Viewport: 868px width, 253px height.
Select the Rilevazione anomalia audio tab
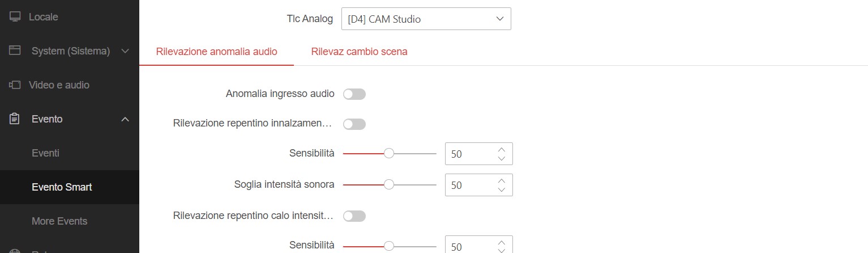click(x=216, y=52)
